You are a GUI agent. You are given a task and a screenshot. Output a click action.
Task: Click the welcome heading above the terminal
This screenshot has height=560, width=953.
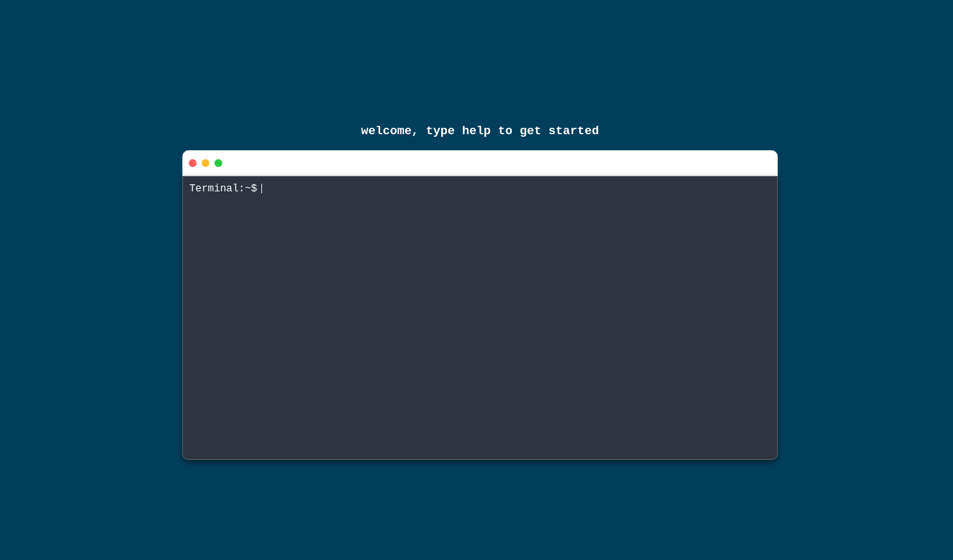480,130
